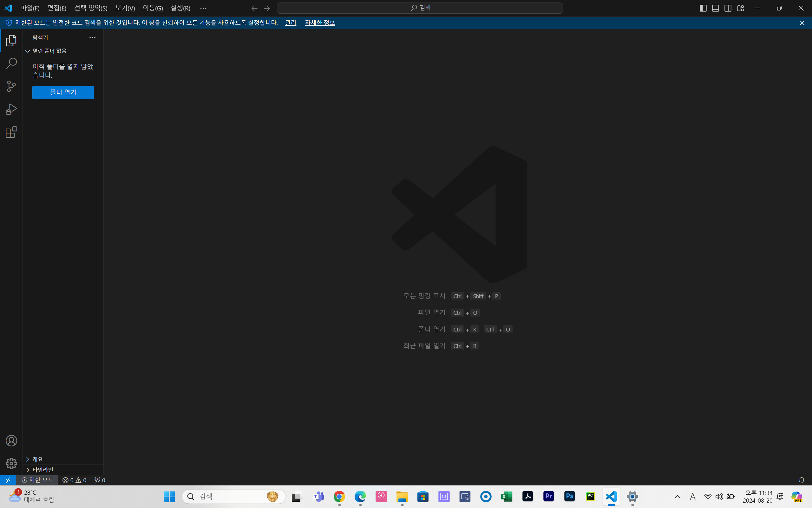
Task: Open the weather widget showing 28°C
Action: coord(32,497)
